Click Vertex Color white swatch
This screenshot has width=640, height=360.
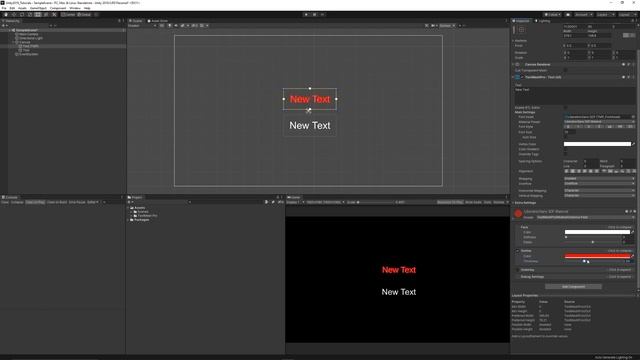coord(597,144)
